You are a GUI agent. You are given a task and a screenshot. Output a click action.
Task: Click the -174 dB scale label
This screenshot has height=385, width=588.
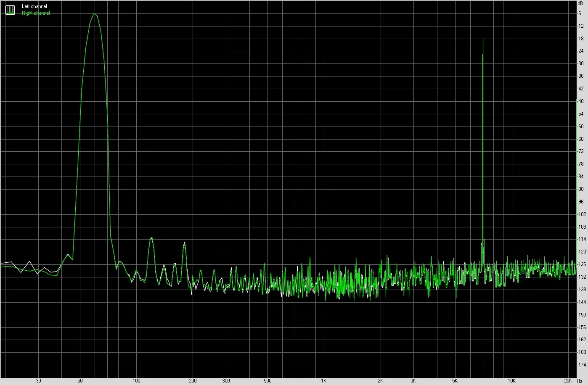pyautogui.click(x=582, y=365)
